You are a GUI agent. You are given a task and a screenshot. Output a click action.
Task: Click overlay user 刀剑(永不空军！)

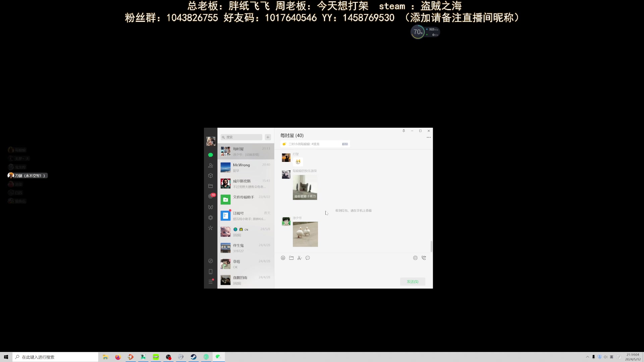(x=28, y=176)
